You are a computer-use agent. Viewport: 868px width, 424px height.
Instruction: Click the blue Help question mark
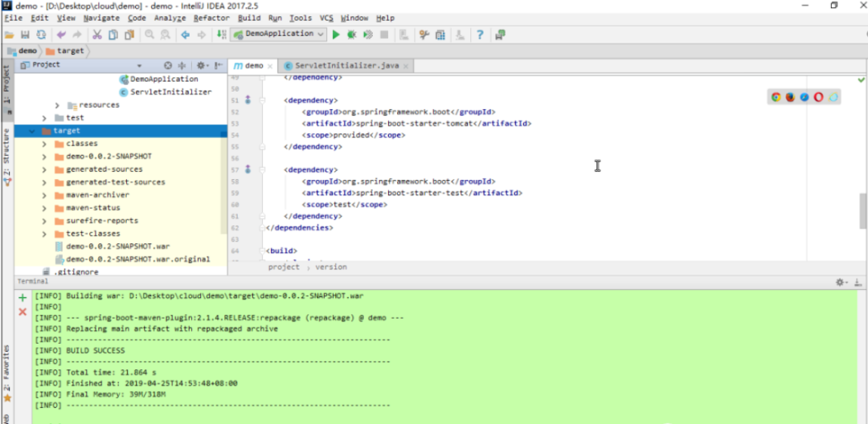click(x=480, y=35)
